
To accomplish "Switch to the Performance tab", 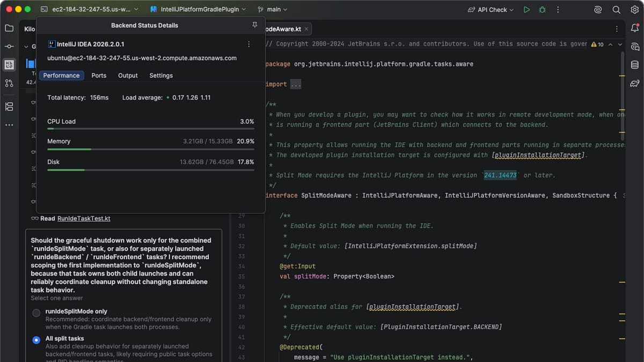I will click(61, 76).
